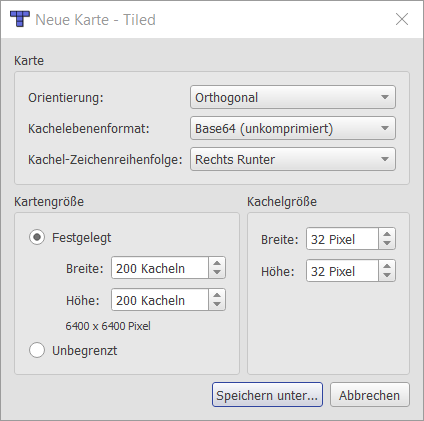Focus the map Höhe 200 Kacheln field
Viewport: 424px width, 421px height.
click(160, 300)
